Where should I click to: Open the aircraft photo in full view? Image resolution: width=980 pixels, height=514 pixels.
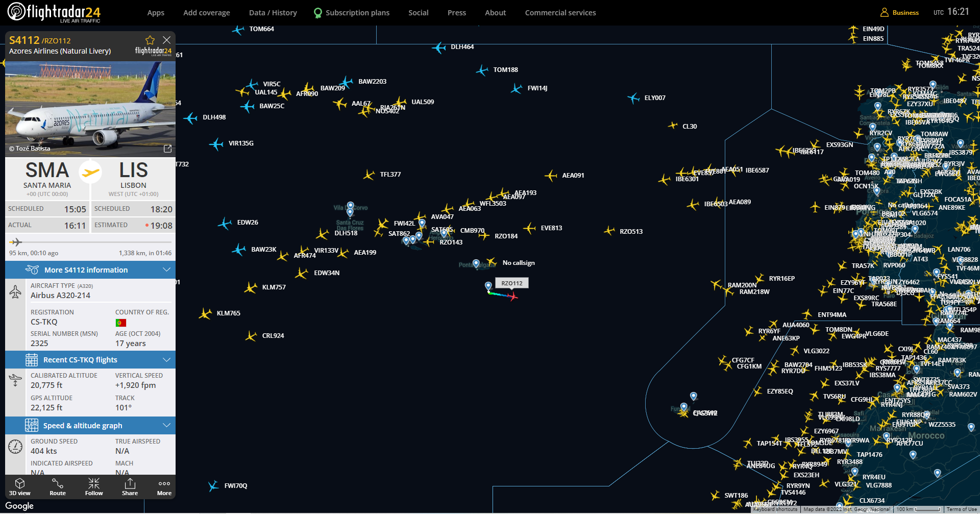[167, 149]
